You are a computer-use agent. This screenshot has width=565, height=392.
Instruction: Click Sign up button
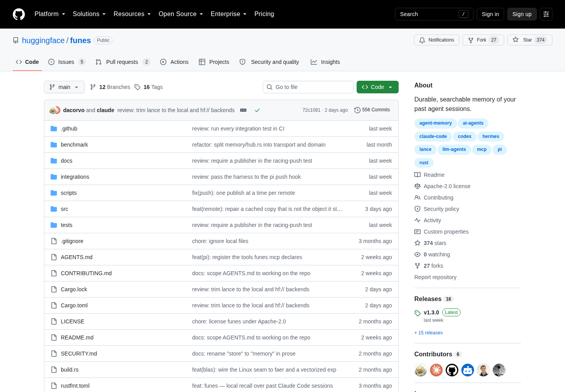pyautogui.click(x=522, y=14)
